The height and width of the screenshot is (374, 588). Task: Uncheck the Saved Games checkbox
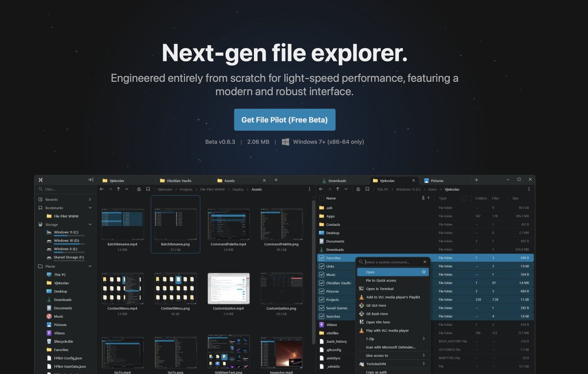[321, 308]
